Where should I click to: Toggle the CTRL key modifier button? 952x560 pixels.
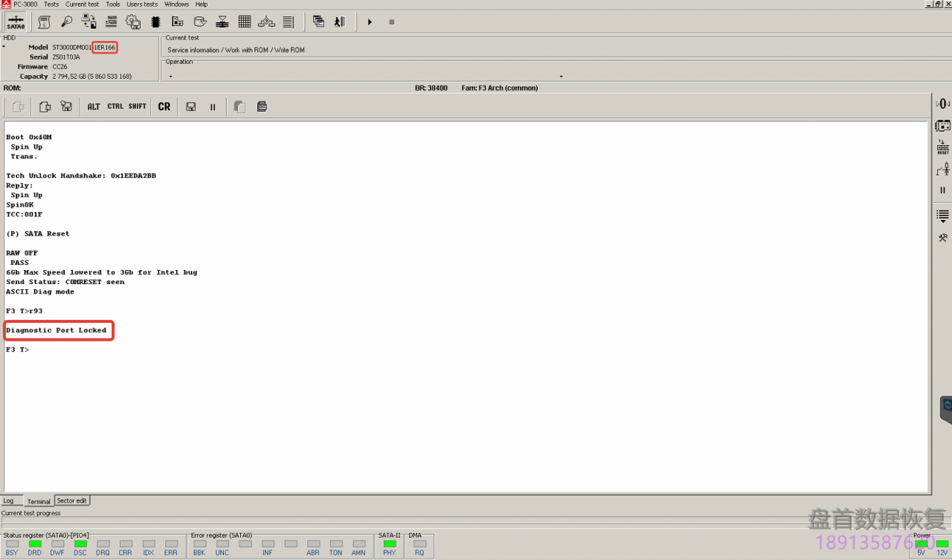[x=115, y=107]
